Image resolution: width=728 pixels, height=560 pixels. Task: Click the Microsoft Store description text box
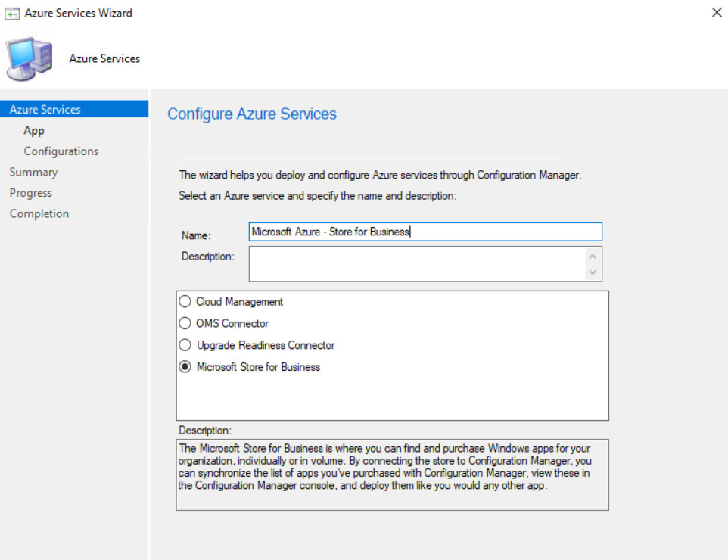point(392,474)
